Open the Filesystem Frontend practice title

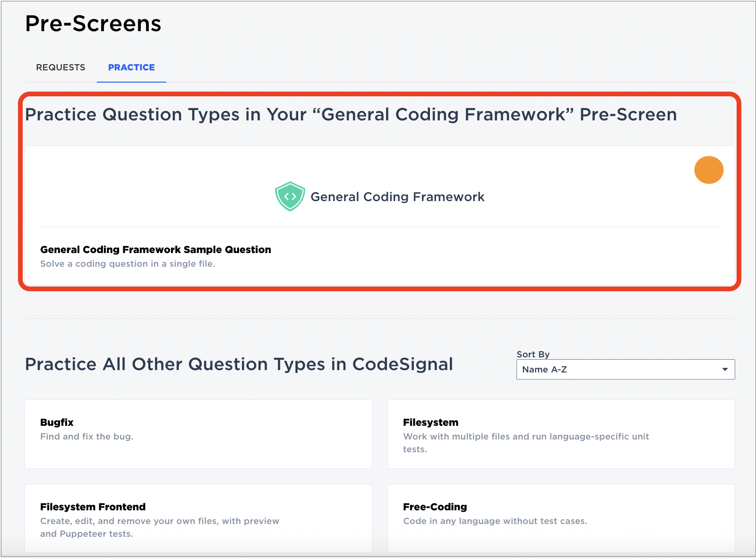(93, 507)
